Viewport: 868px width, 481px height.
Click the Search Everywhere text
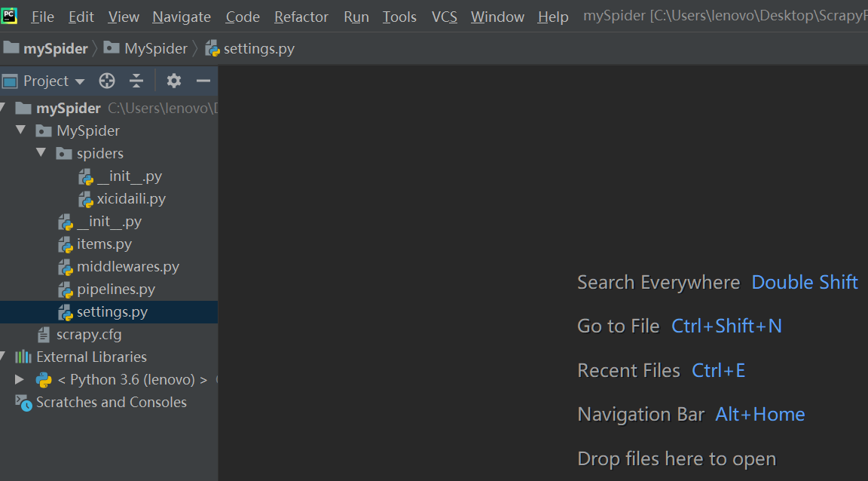click(659, 283)
